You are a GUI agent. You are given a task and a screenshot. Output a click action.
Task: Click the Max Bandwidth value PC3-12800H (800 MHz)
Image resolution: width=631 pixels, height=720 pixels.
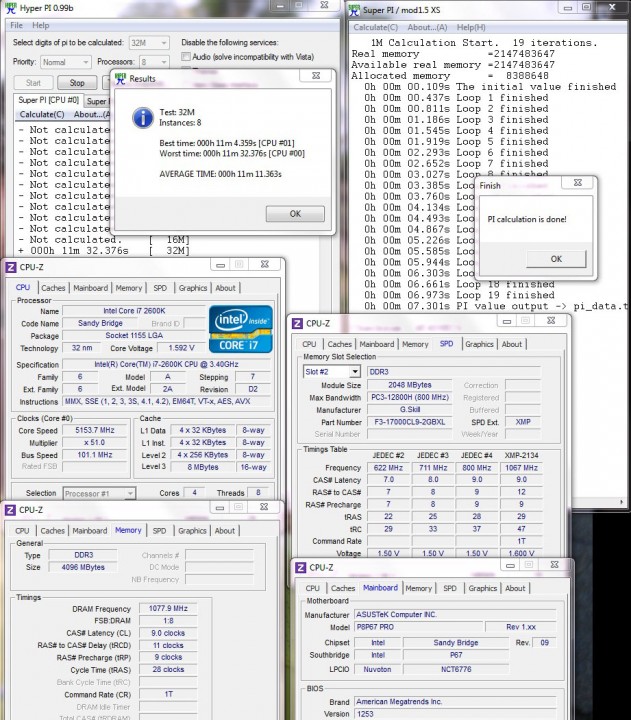coord(410,397)
